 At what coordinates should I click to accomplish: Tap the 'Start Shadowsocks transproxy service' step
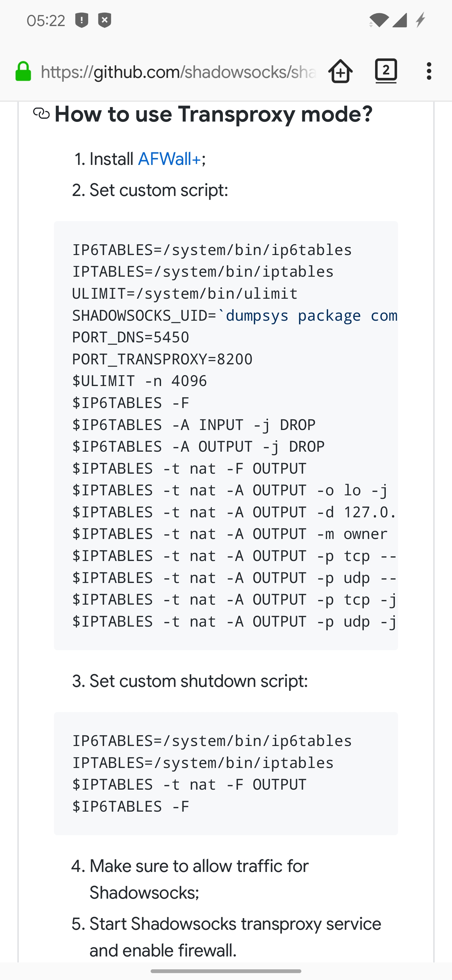click(x=226, y=924)
